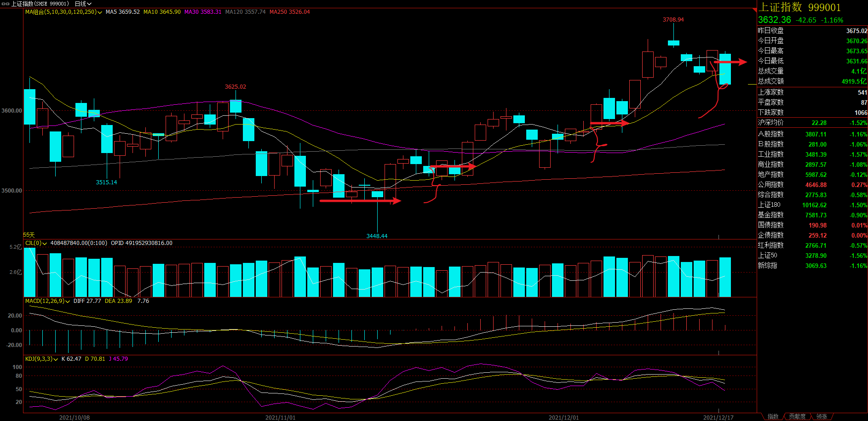Click the 上证指数 999001 panel header

(x=799, y=7)
